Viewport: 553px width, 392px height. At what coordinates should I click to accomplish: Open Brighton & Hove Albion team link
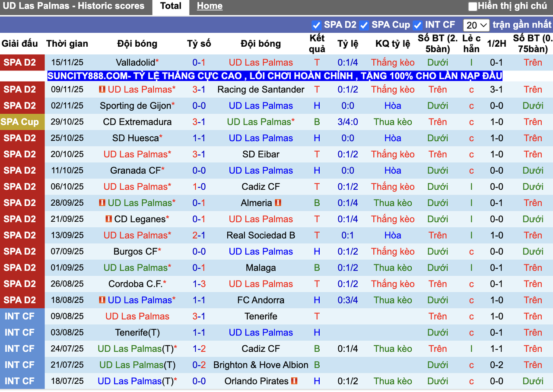pos(261,365)
